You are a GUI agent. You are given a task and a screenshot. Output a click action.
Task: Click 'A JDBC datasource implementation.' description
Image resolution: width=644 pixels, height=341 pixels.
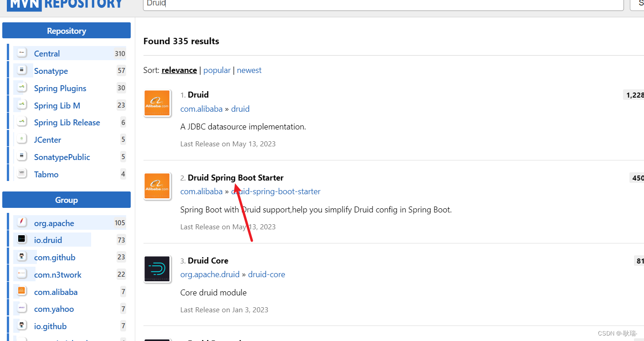pyautogui.click(x=243, y=127)
